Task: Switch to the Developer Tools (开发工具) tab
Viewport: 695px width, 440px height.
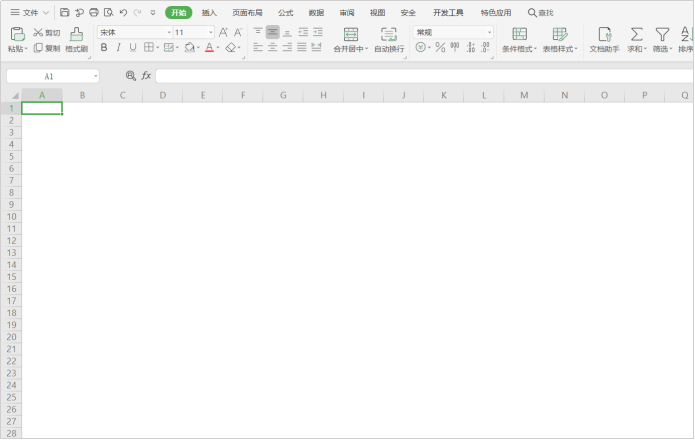Action: tap(448, 12)
